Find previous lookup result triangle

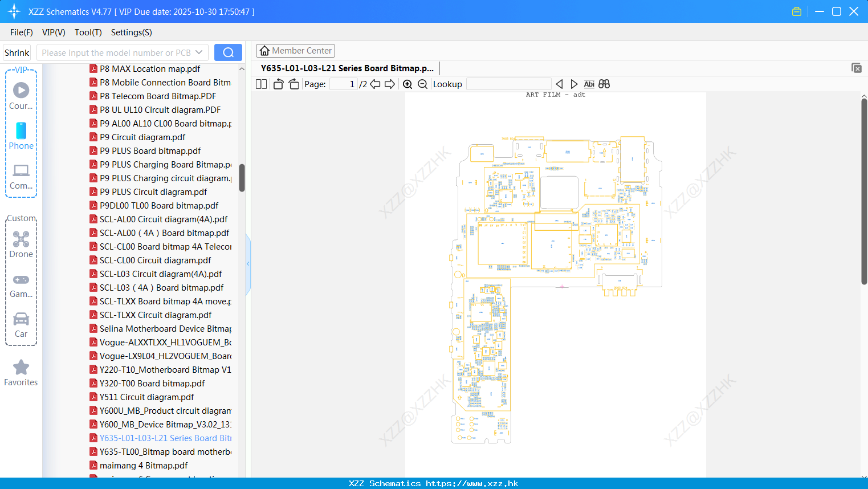(x=559, y=84)
